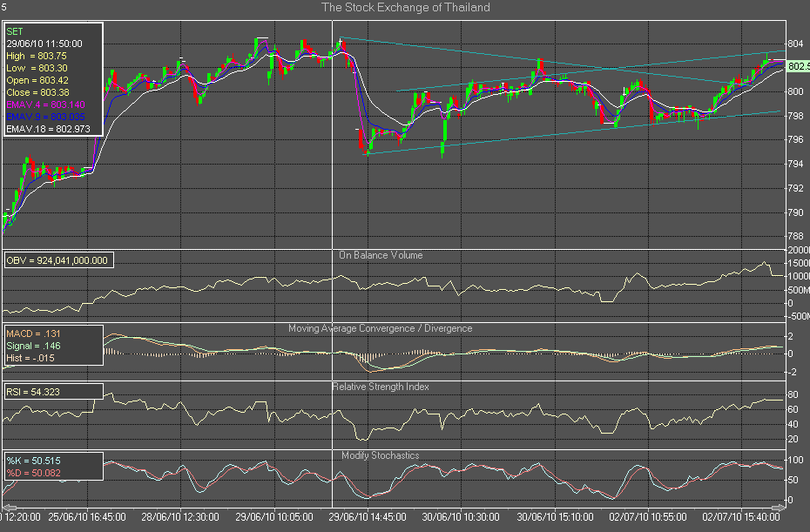Click the white "EMAV.18 = 802.973" label
Image resolution: width=810 pixels, height=532 pixels.
point(48,129)
